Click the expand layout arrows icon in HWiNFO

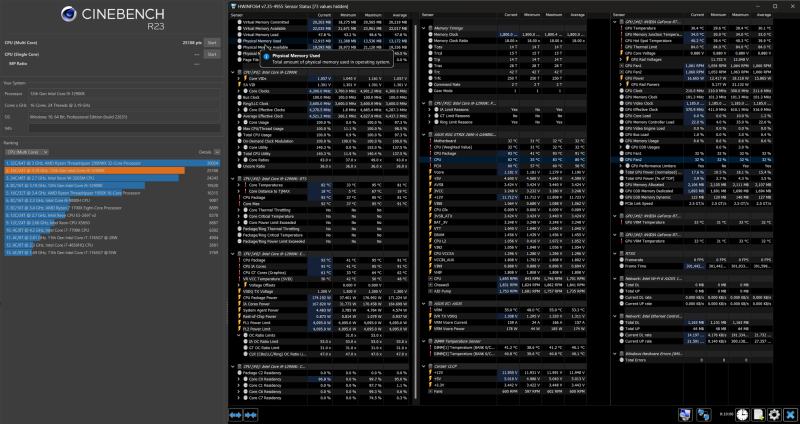[x=235, y=415]
